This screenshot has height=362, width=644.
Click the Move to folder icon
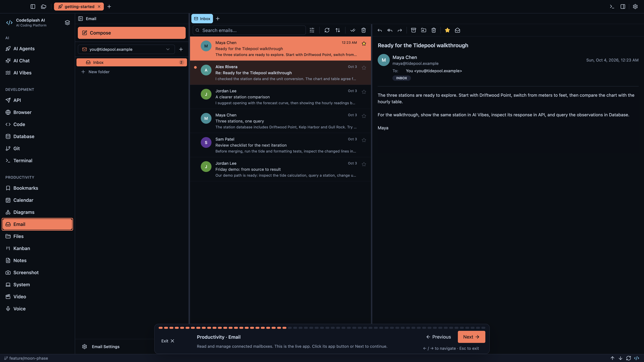423,30
